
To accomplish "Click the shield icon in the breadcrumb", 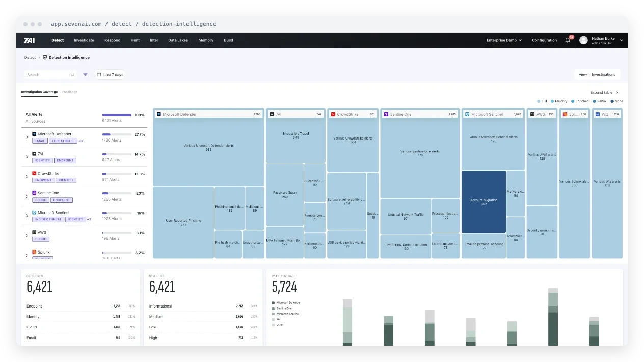I will pyautogui.click(x=45, y=58).
